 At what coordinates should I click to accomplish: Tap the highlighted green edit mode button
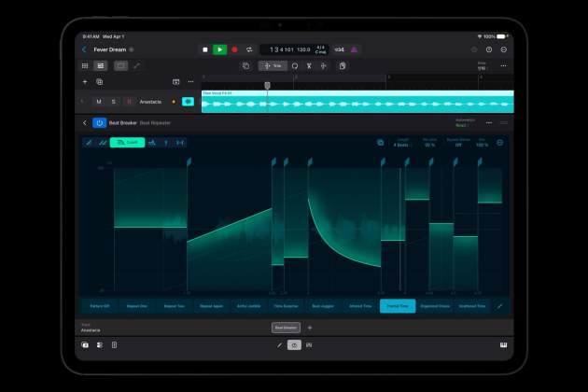click(127, 143)
